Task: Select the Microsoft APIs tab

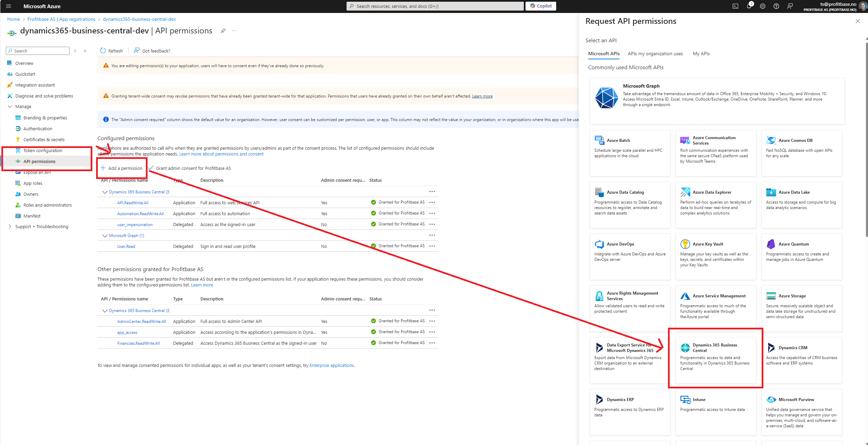Action: [x=604, y=54]
